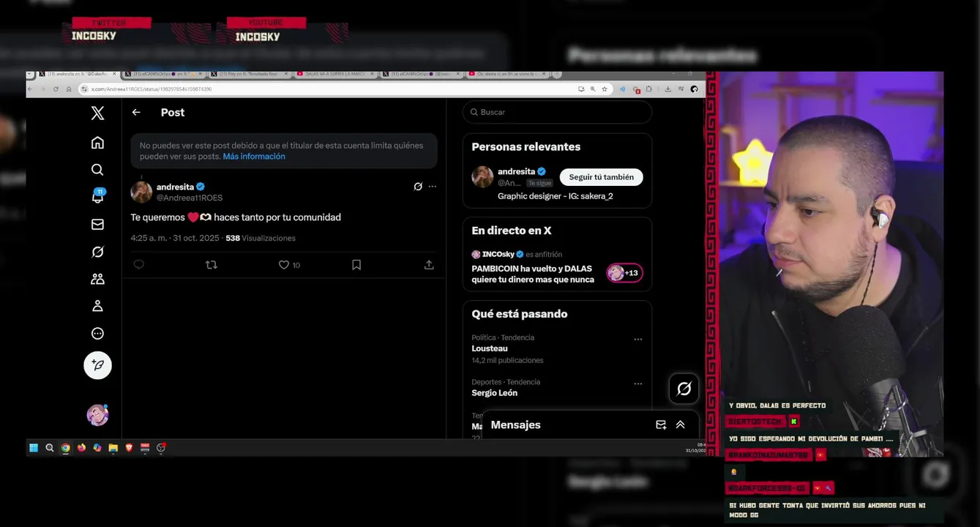Screen dimensions: 980x527
Task: Switch to first elCANINOclips tab
Action: tap(163, 74)
